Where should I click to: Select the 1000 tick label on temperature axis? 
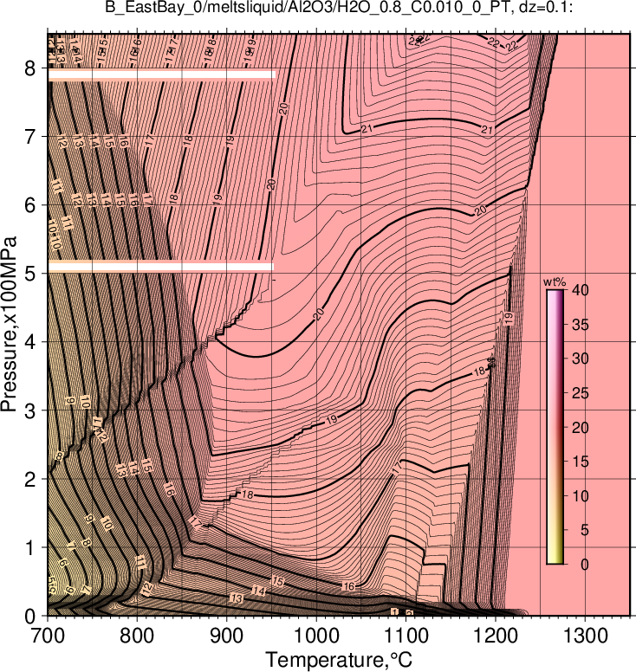[x=316, y=636]
